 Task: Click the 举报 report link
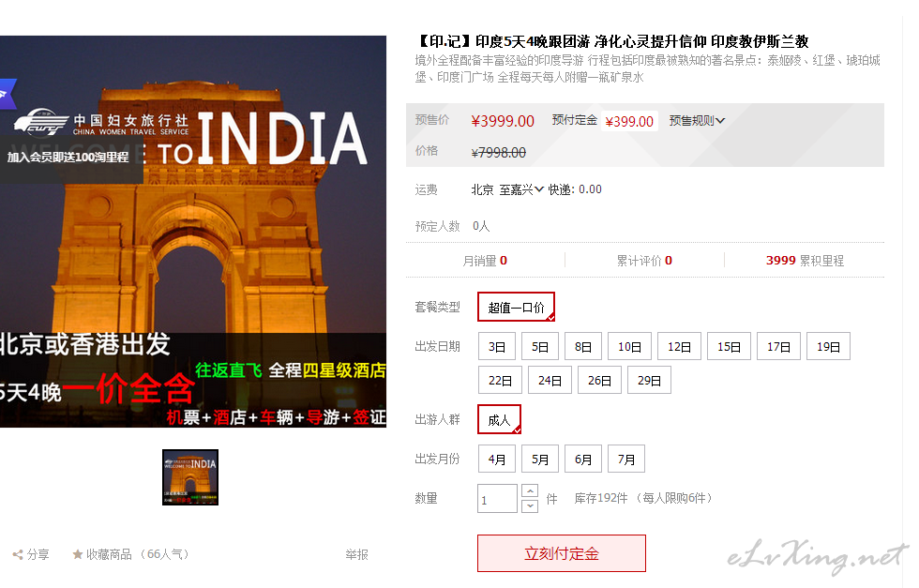tap(356, 554)
